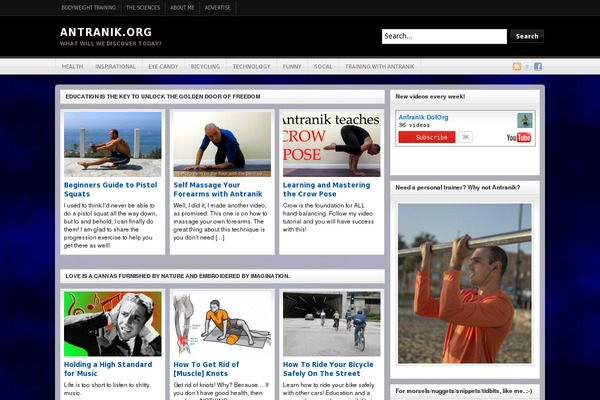Click the man covering ears thumbnail
The image size is (600, 400).
point(112,324)
